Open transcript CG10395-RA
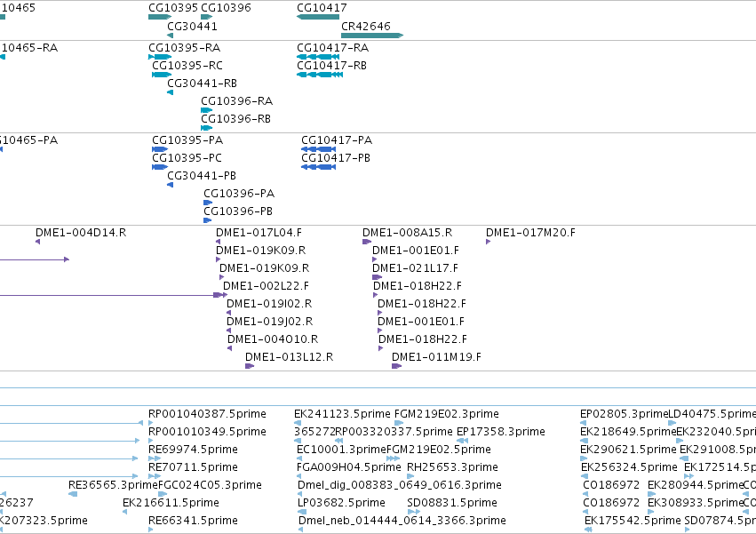Viewport: 756px width, 534px height. click(x=184, y=48)
